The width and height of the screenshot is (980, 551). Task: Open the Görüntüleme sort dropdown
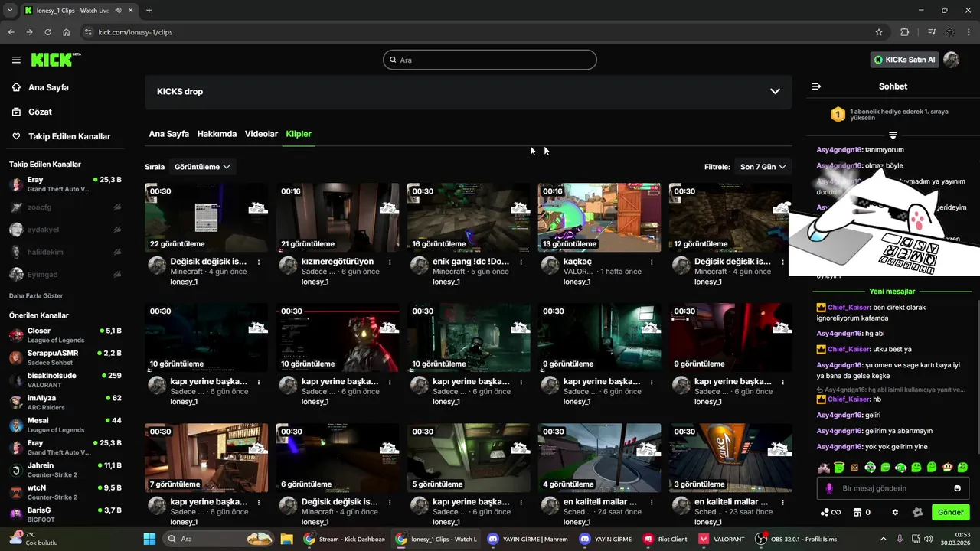202,167
